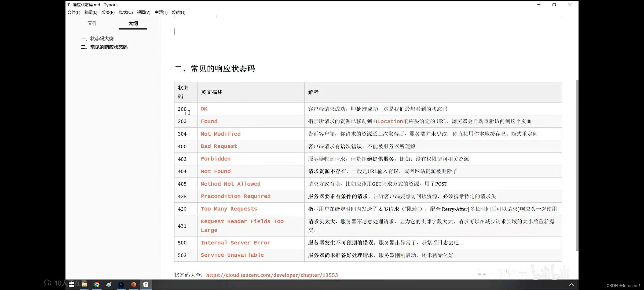644x290 pixels.
Task: Select the 大纲 outline tab
Action: (133, 23)
